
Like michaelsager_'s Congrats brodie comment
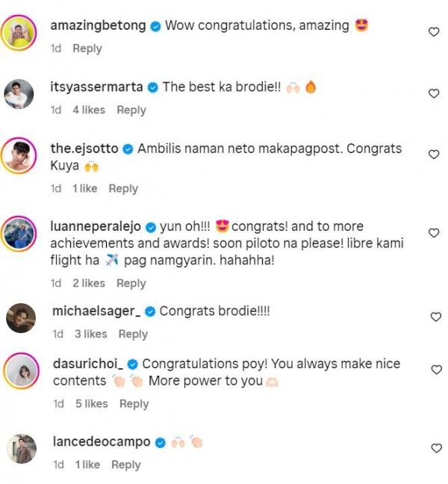436,317
